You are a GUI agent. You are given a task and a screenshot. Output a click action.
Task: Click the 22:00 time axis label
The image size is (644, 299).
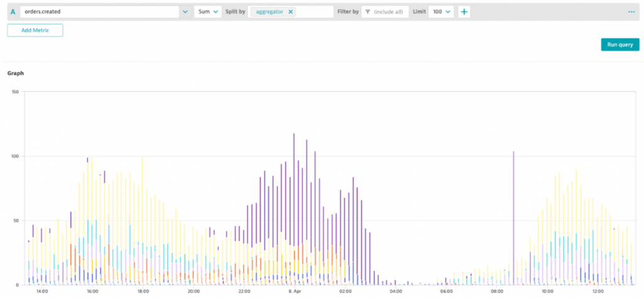coord(244,291)
